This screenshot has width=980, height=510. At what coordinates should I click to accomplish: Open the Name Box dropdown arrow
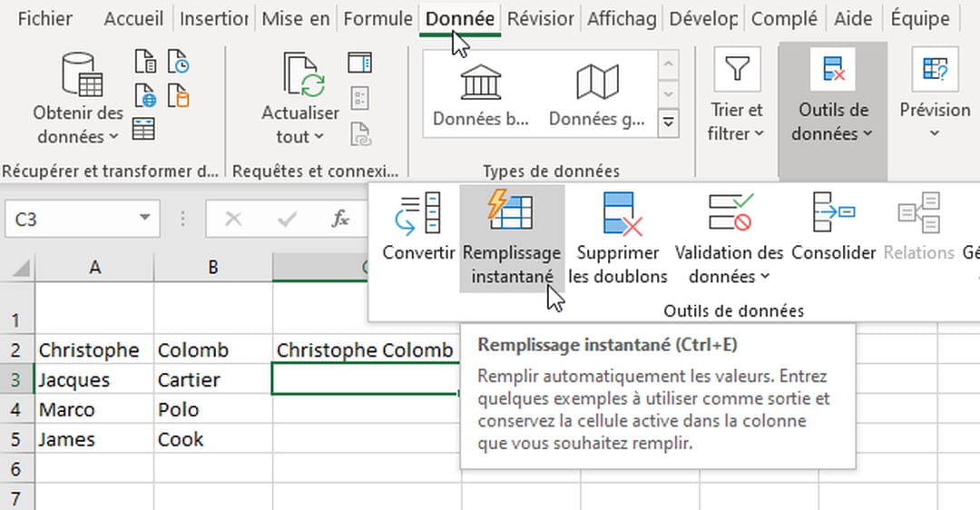tap(145, 218)
